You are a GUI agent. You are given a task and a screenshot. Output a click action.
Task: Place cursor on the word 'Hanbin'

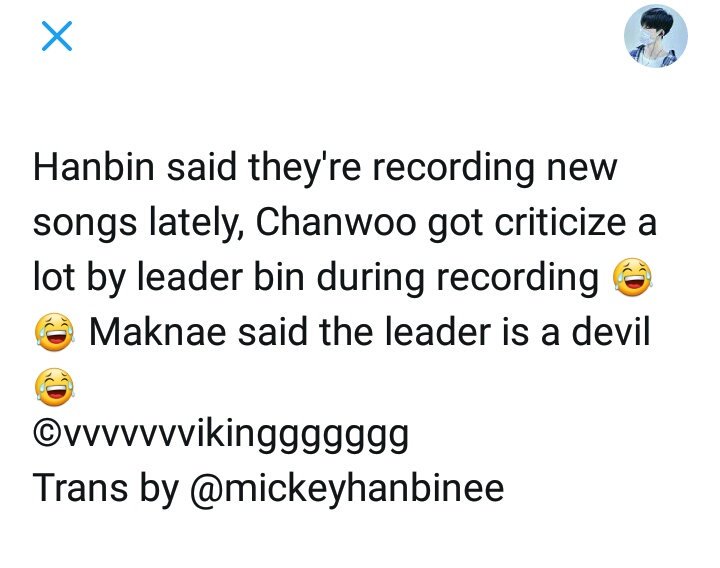94,167
